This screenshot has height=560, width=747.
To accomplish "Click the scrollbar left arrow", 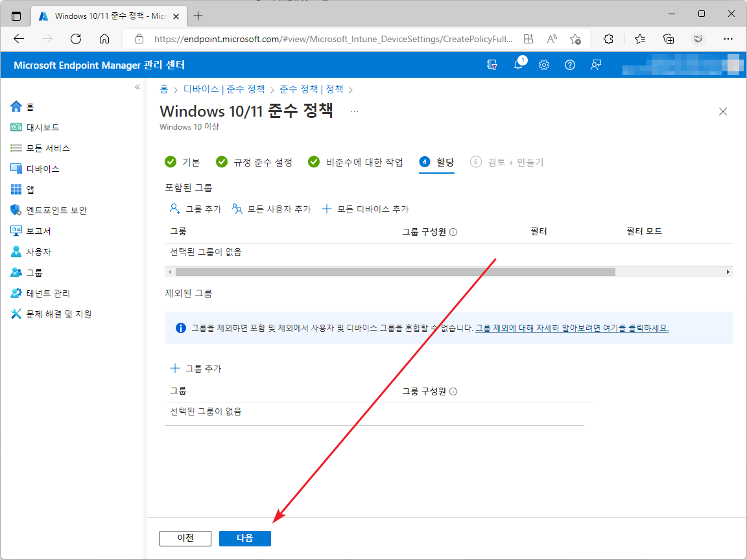I will pos(170,272).
